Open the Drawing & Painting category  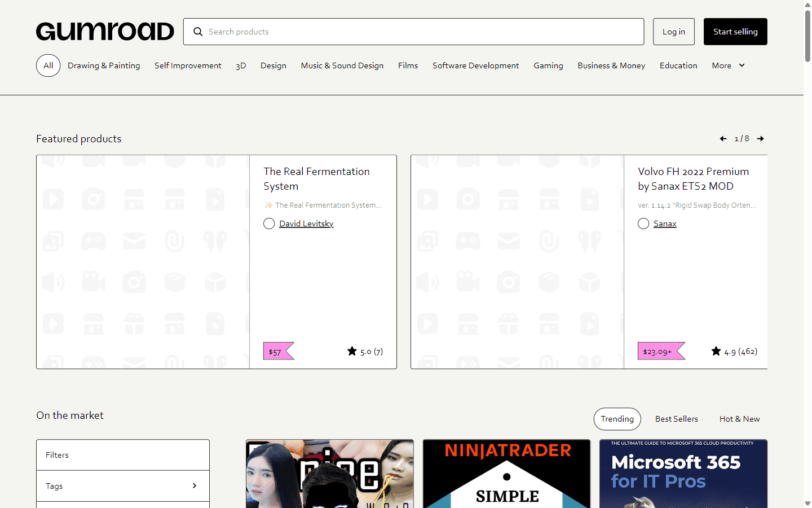tap(104, 65)
